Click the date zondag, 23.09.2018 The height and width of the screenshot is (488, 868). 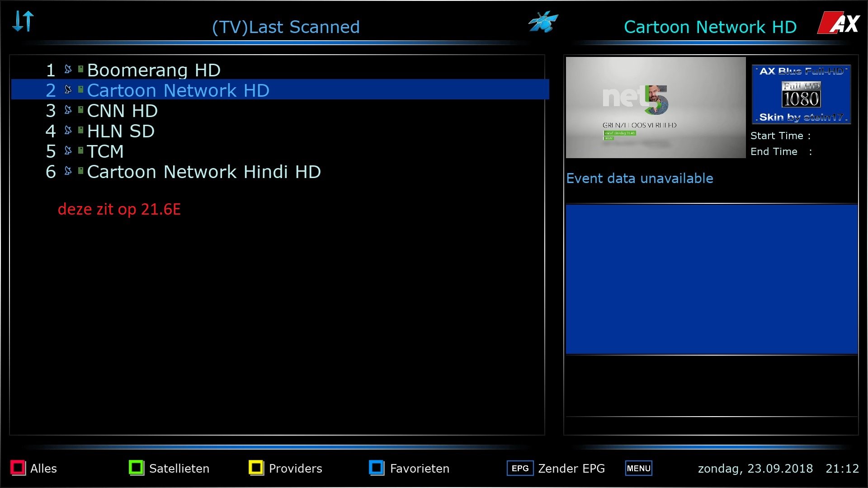click(x=755, y=469)
